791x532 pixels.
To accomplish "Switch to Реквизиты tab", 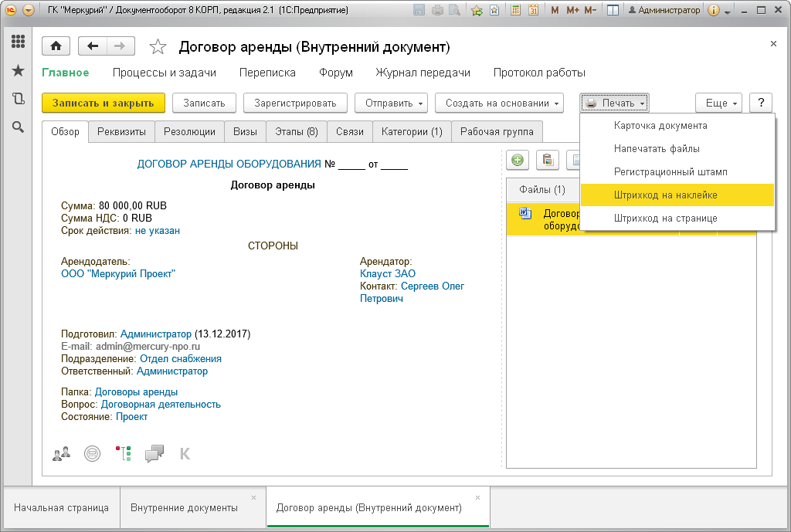I will (x=121, y=131).
